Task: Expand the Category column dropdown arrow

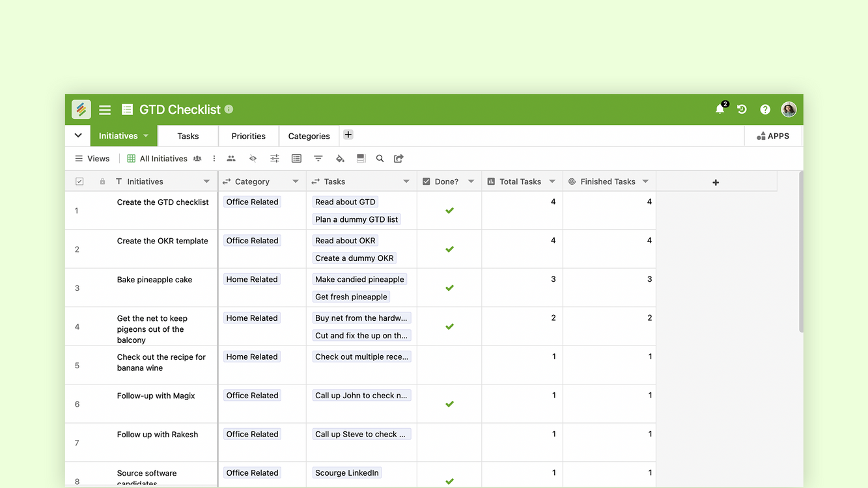Action: pos(296,182)
